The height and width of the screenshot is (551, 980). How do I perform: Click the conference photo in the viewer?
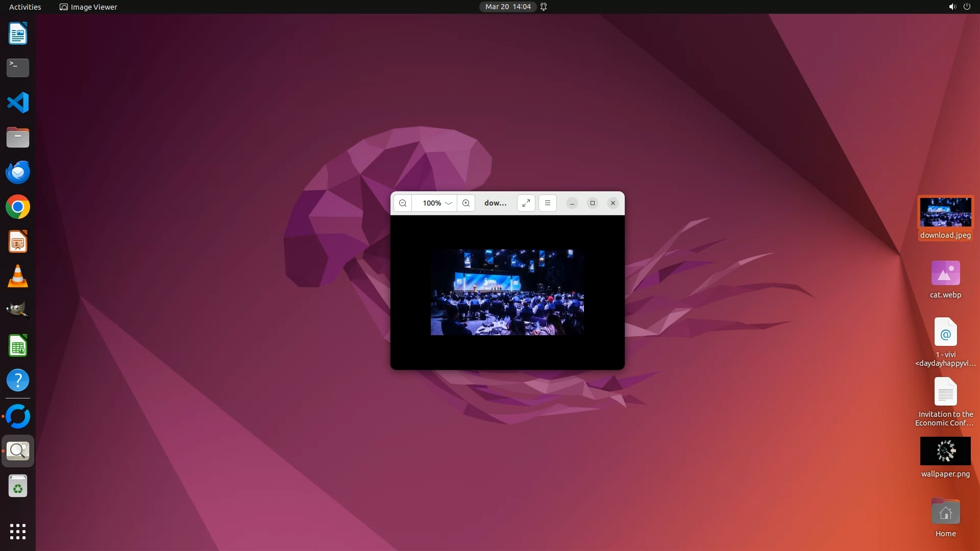pos(507,292)
